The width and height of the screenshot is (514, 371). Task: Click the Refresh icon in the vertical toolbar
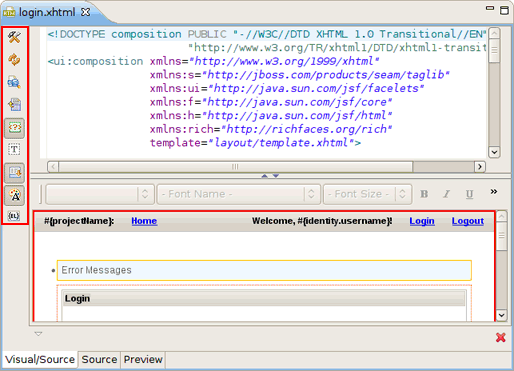14,60
